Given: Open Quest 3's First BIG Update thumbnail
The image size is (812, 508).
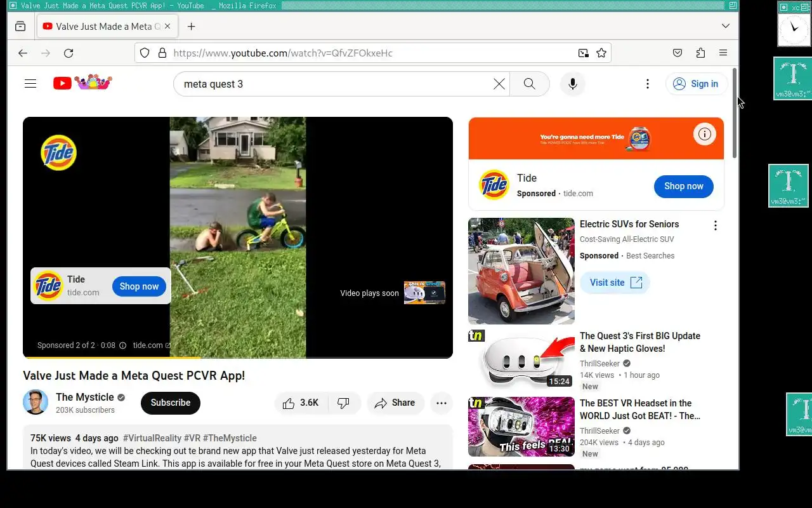Looking at the screenshot, I should pyautogui.click(x=521, y=359).
